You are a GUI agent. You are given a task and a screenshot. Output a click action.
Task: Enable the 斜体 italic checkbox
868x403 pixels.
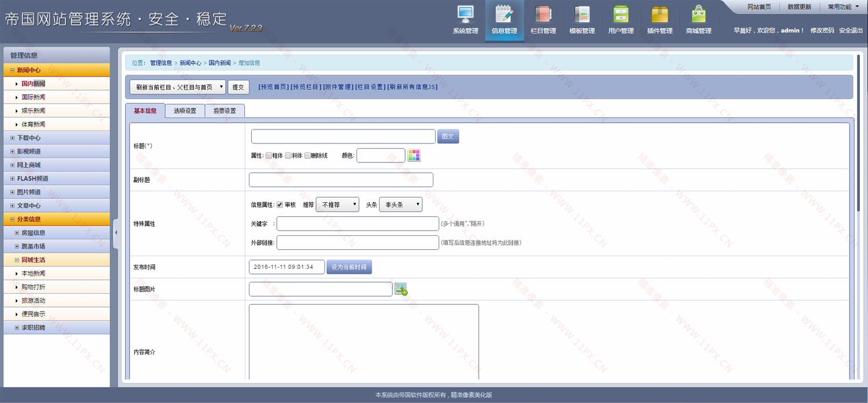point(288,156)
